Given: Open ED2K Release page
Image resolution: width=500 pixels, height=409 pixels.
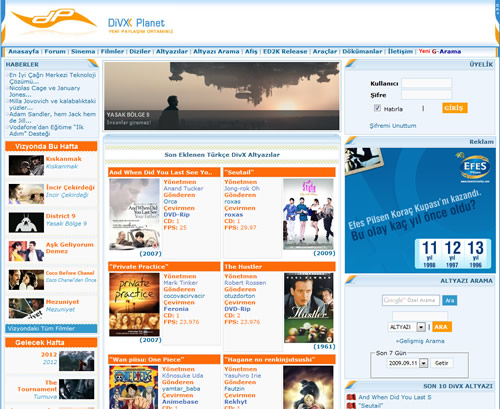Looking at the screenshot, I should [x=285, y=51].
